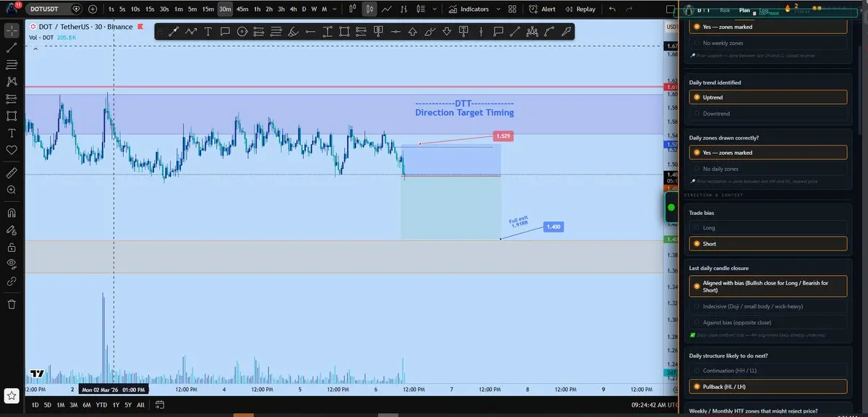Open the Risk tab in DTT panel
Viewport: 868px width, 417px height.
click(725, 11)
